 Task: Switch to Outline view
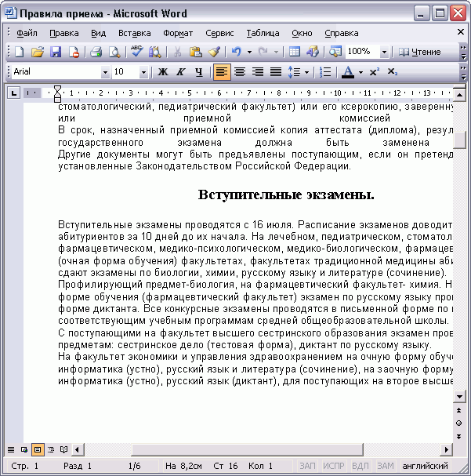click(x=51, y=449)
